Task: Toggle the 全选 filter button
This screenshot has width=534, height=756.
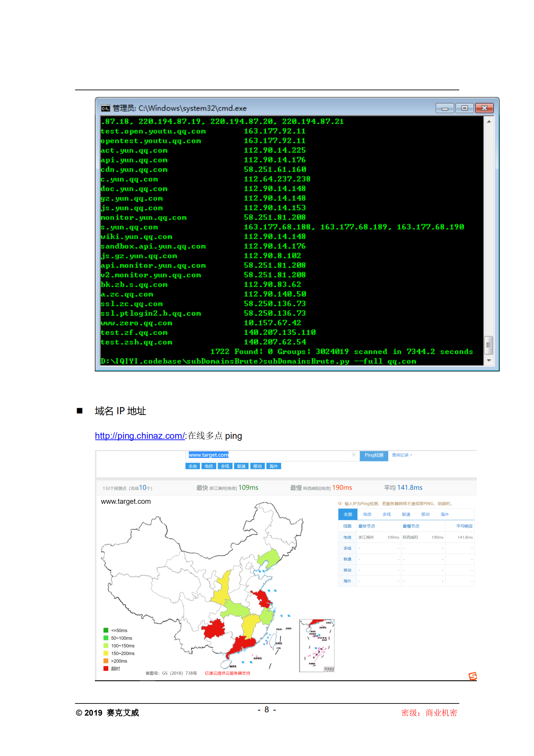Action: 193,466
